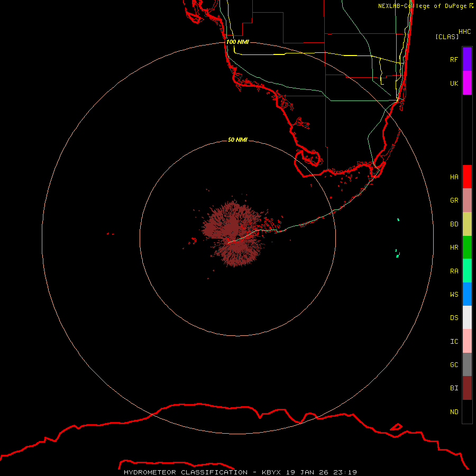This screenshot has width=476, height=476.
Task: Click the ND legend label
Action: tap(454, 411)
